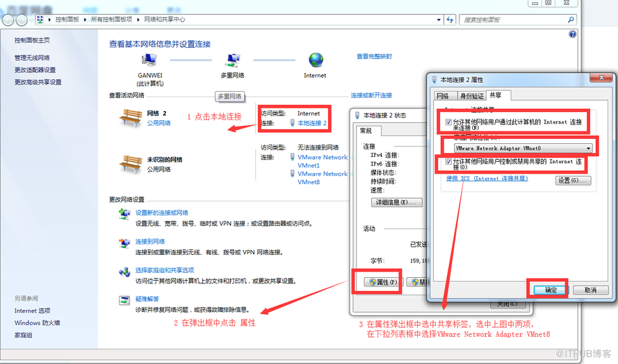Open 管理无线网络 in the sidebar

pyautogui.click(x=32, y=58)
